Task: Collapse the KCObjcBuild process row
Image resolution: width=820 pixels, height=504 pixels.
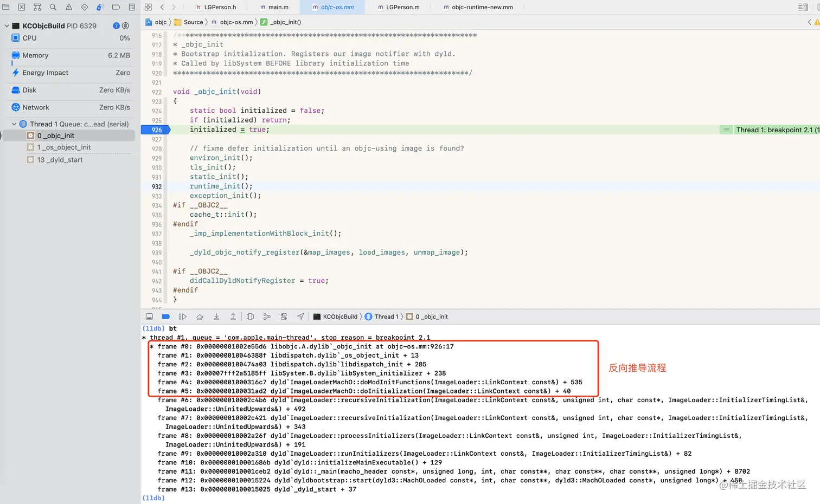Action: tap(7, 25)
